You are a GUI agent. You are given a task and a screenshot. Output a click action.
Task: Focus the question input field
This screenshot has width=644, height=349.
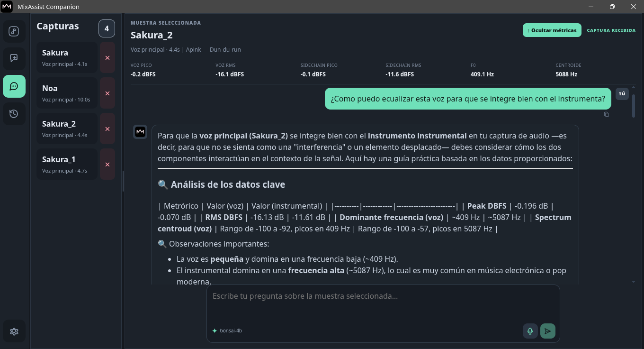point(383,303)
